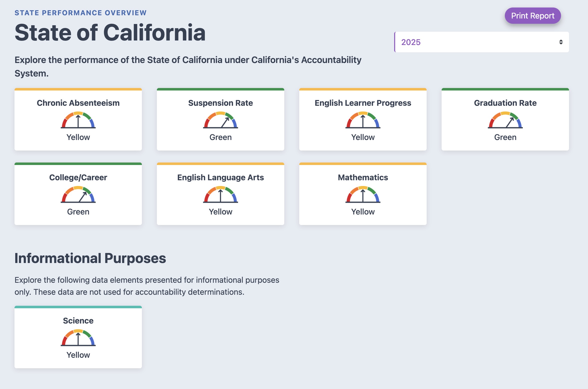Click the yellow color bar atop Mathematics card
The width and height of the screenshot is (588, 389).
click(x=363, y=164)
